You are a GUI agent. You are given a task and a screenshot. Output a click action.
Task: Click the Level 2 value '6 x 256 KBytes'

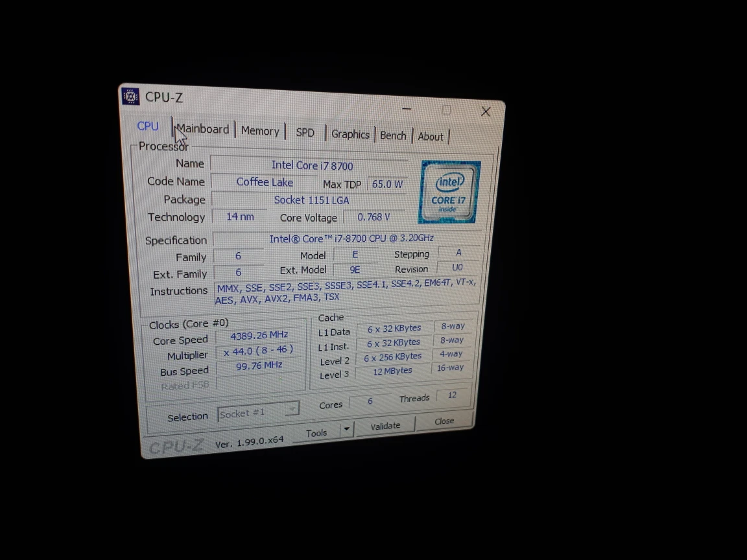pos(392,356)
